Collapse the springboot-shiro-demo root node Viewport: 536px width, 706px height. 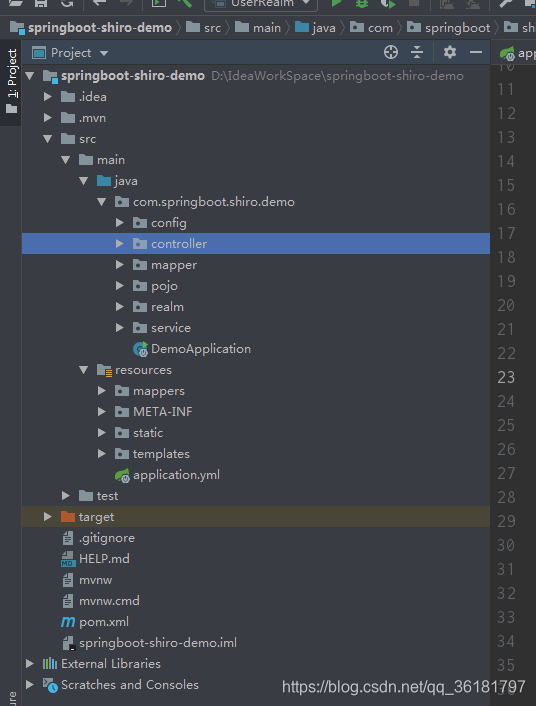30,76
